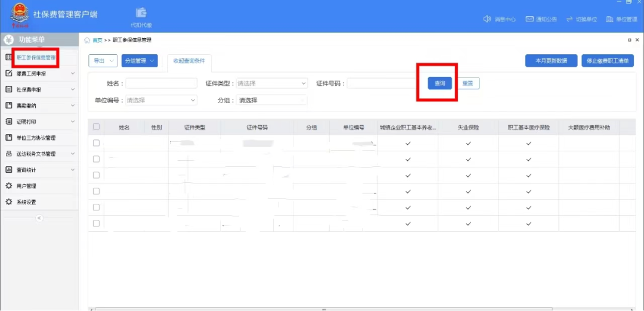The width and height of the screenshot is (644, 311).
Task: Collapse the sidebar with the double-arrow icon
Action: (x=39, y=218)
